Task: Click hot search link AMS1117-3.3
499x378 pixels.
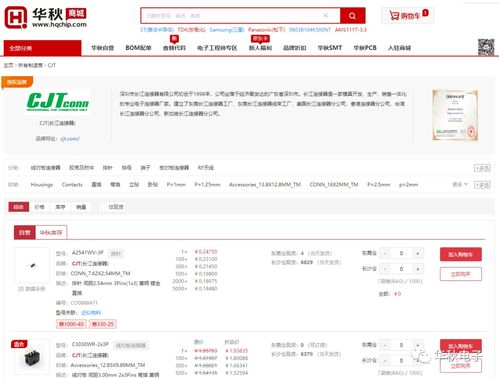Action: tap(351, 30)
